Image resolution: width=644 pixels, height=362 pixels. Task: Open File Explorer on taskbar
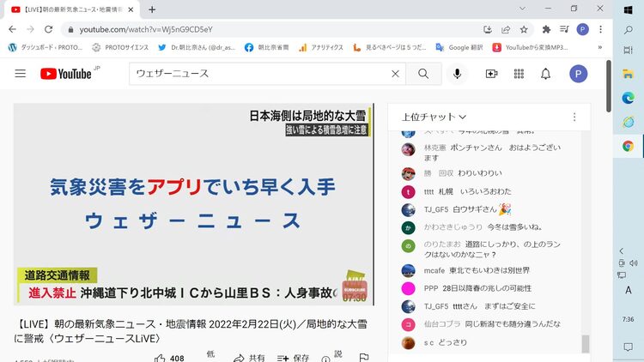point(628,74)
